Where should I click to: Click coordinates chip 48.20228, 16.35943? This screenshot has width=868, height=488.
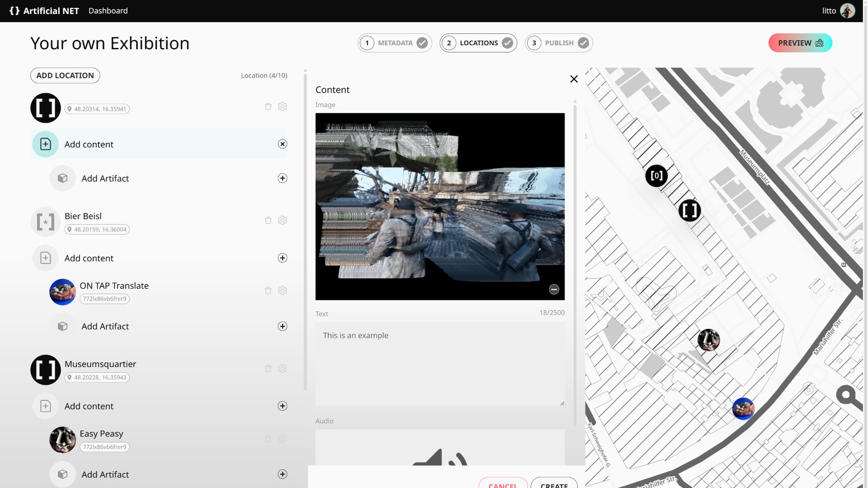click(97, 378)
